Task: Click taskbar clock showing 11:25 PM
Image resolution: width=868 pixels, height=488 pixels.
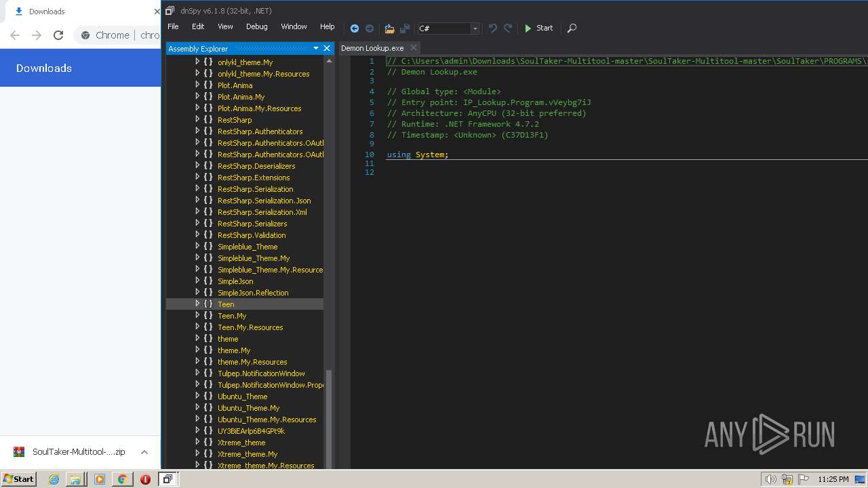Action: (833, 479)
